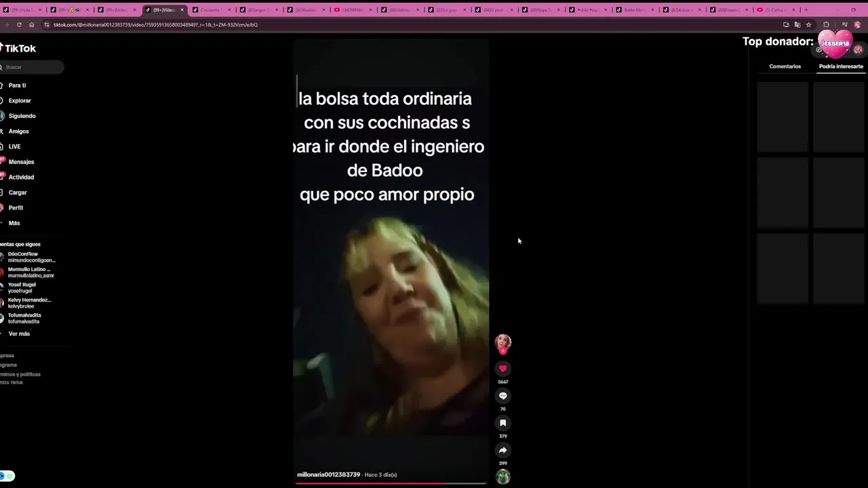The height and width of the screenshot is (488, 868).
Task: Share the video using the arrow icon
Action: pos(502,450)
